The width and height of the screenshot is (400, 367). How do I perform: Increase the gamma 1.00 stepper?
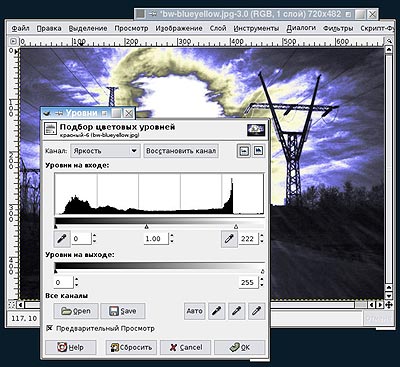(x=172, y=236)
